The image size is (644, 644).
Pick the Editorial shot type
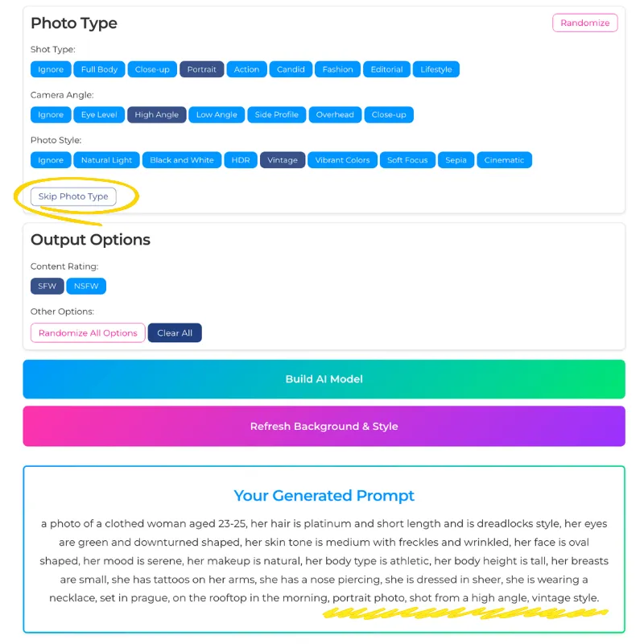[x=386, y=69]
